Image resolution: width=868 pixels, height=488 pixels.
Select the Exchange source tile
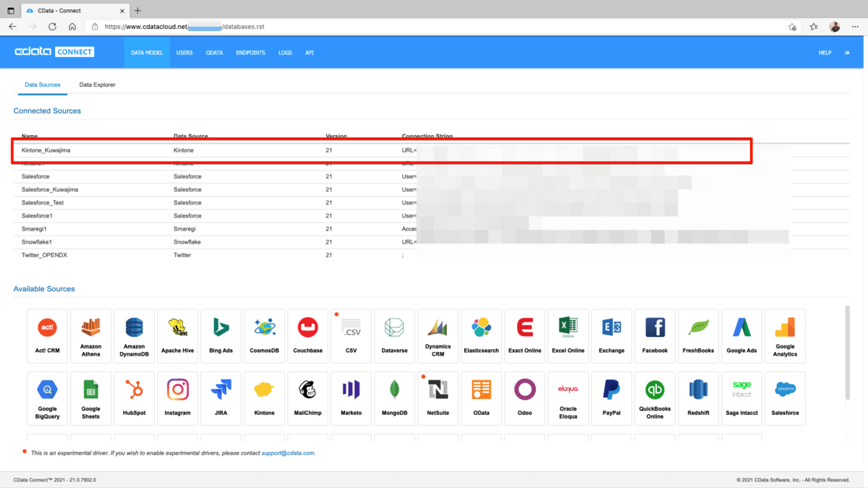611,336
